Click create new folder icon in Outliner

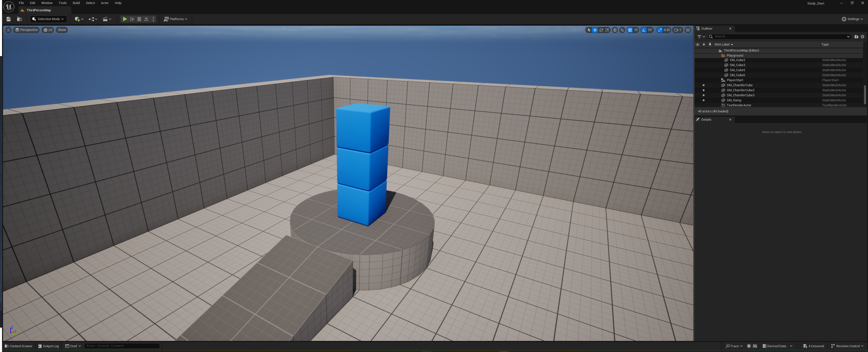pyautogui.click(x=856, y=37)
